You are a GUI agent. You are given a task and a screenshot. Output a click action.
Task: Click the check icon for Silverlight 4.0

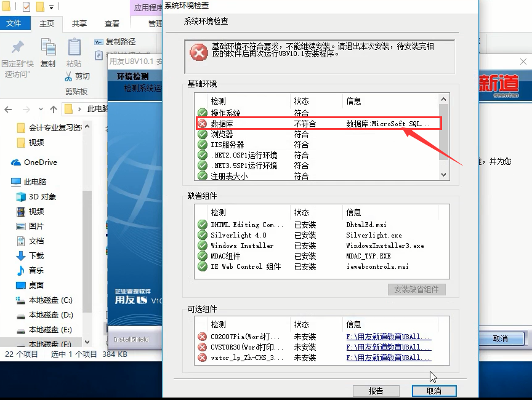coord(203,235)
